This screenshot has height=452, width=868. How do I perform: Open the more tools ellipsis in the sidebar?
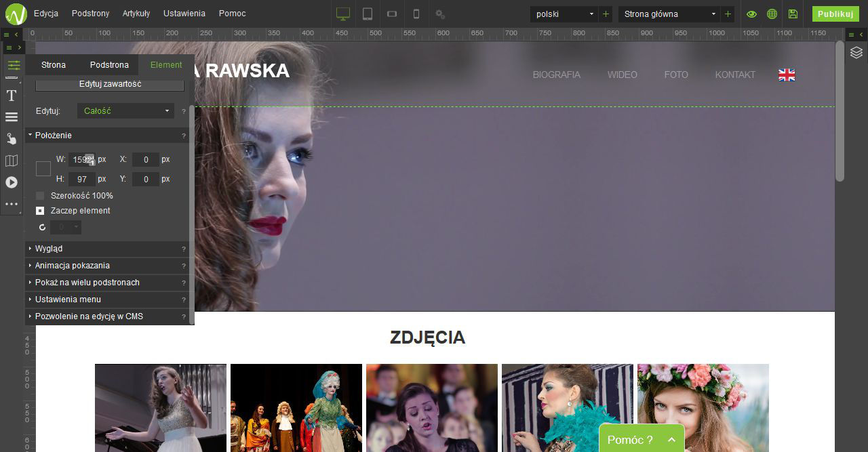(x=11, y=204)
